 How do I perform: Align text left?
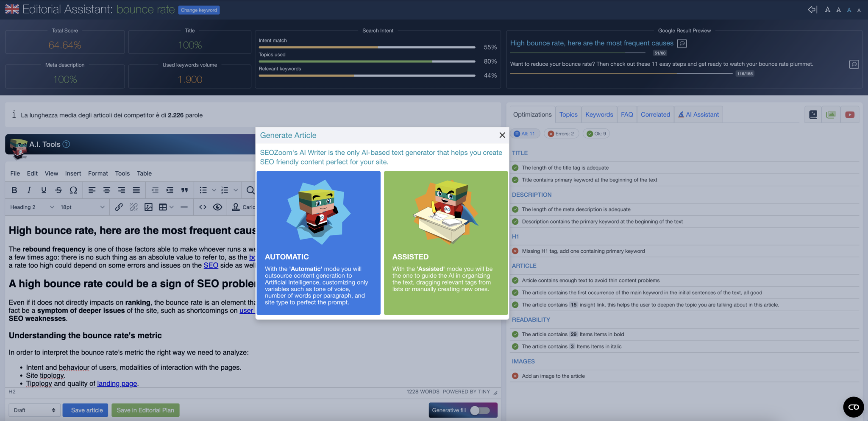(x=92, y=190)
